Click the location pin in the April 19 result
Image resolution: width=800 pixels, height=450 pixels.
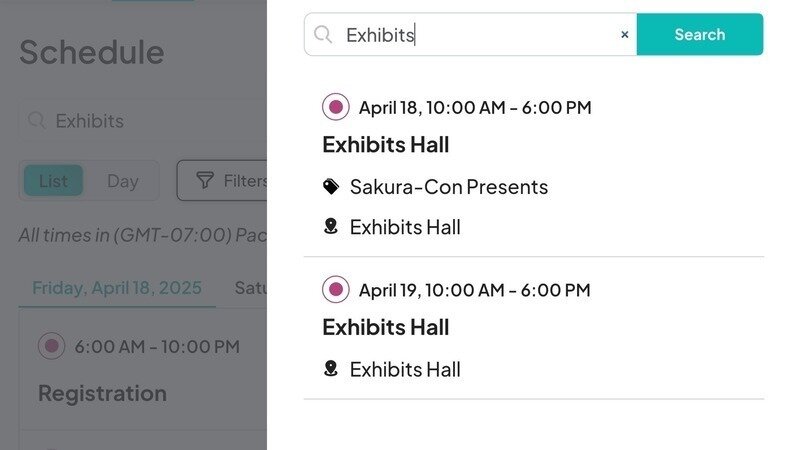click(x=331, y=369)
